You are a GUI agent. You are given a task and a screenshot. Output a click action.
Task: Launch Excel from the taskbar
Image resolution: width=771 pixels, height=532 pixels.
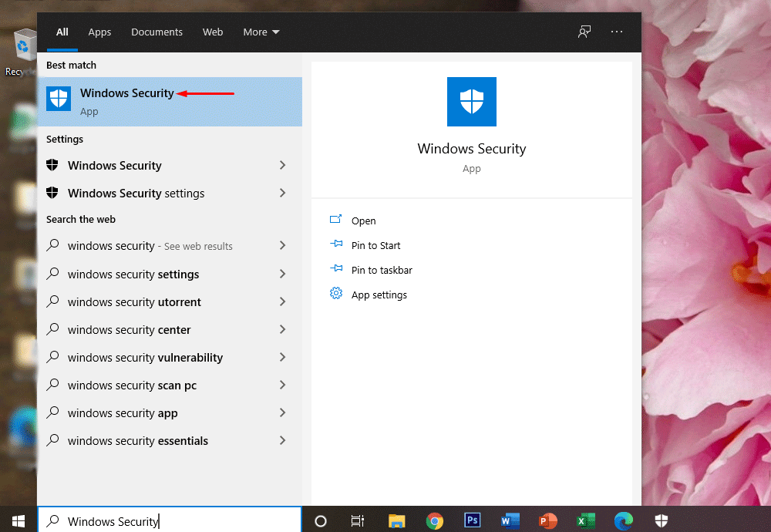click(x=586, y=521)
